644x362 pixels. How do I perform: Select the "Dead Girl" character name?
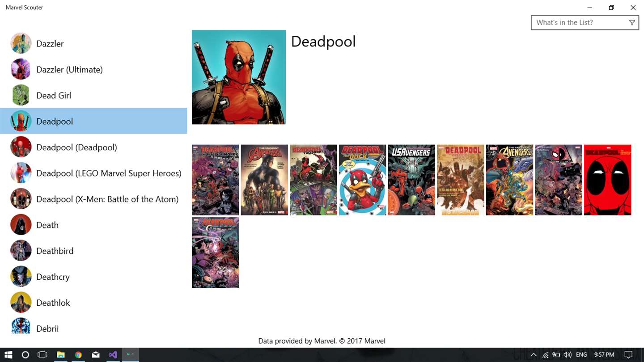[54, 96]
